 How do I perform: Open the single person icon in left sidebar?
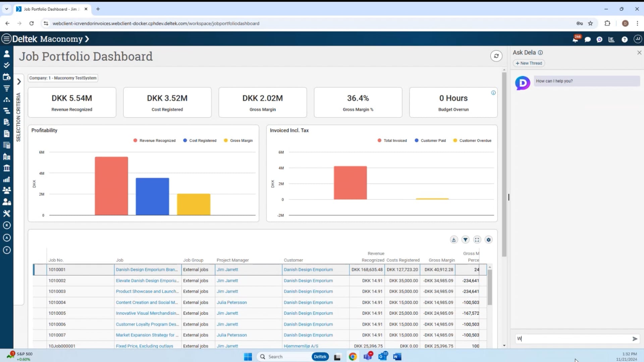click(6, 54)
